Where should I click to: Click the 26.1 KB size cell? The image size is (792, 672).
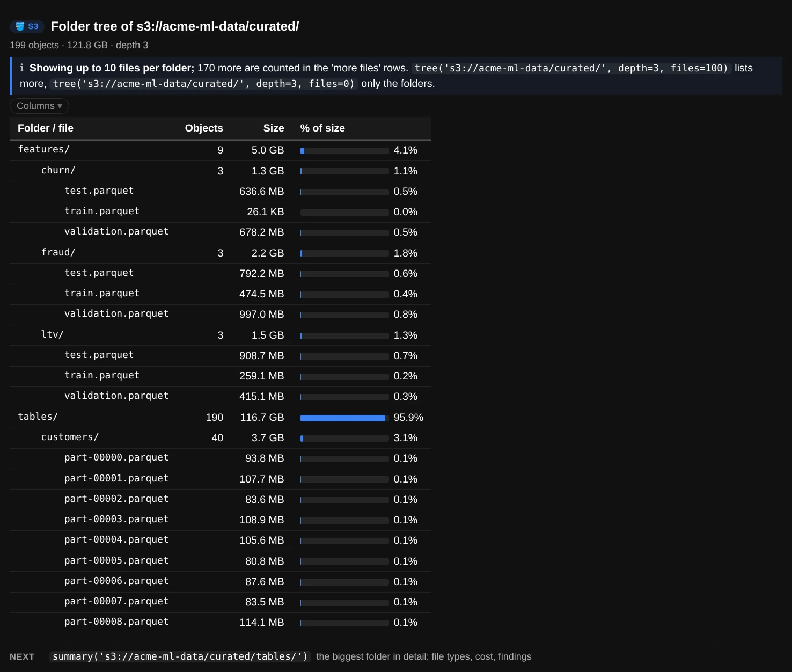point(266,212)
